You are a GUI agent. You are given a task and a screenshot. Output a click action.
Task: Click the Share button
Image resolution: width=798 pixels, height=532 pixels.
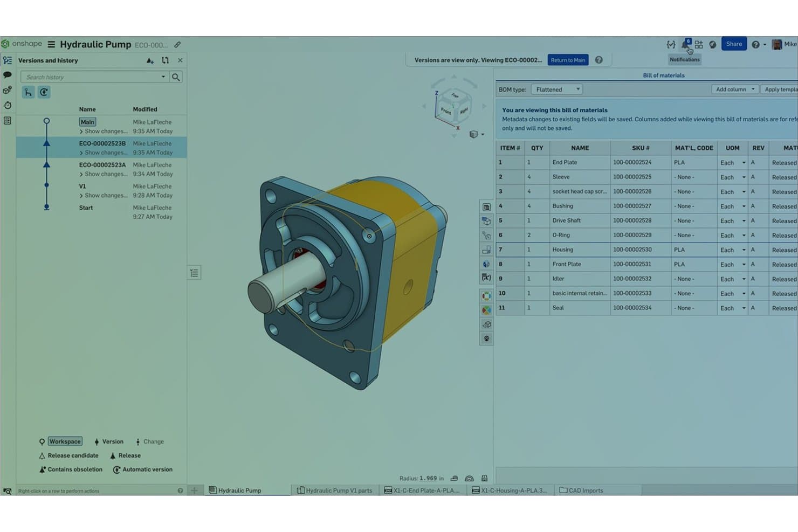[734, 44]
